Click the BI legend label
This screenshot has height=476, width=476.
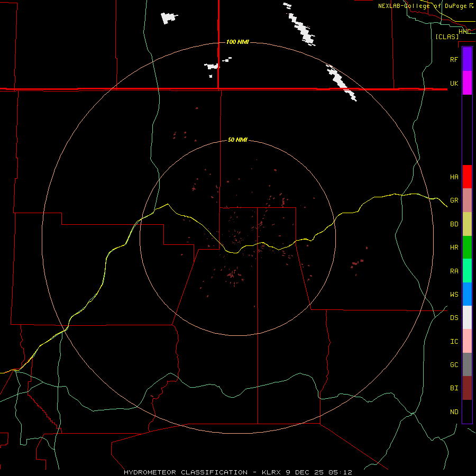tap(454, 388)
